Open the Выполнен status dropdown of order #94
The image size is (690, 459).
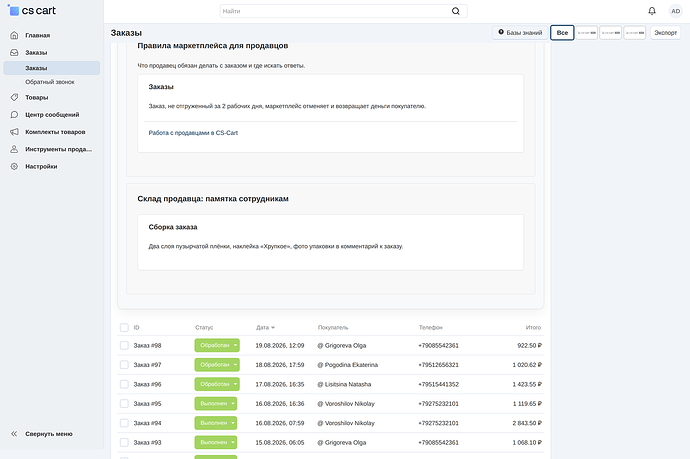tap(216, 423)
